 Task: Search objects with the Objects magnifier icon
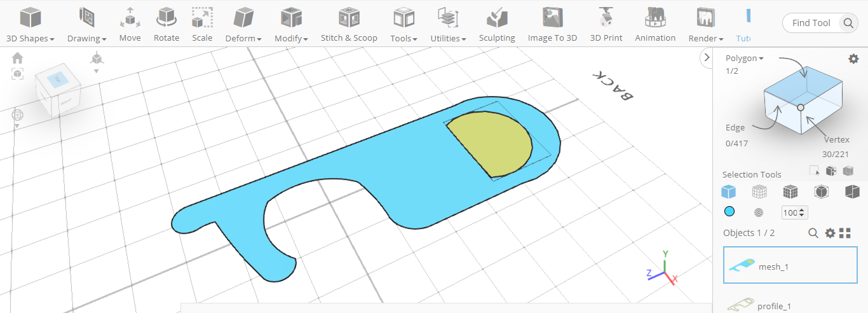coord(813,233)
